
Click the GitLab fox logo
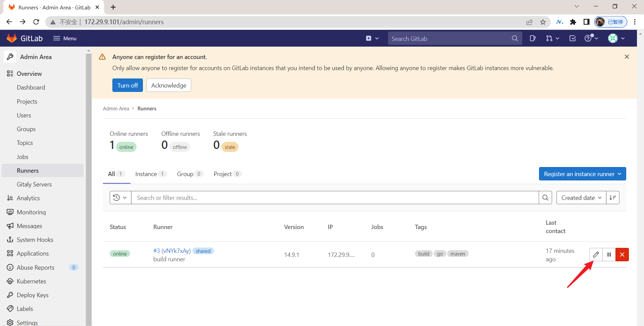coord(12,38)
